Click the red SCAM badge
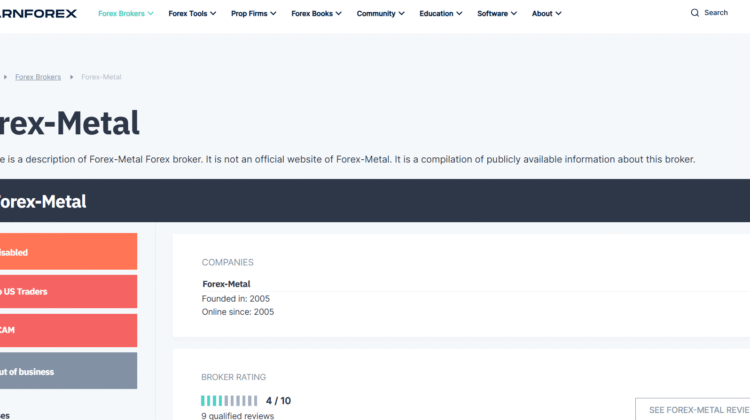750x420 pixels. pos(66,330)
